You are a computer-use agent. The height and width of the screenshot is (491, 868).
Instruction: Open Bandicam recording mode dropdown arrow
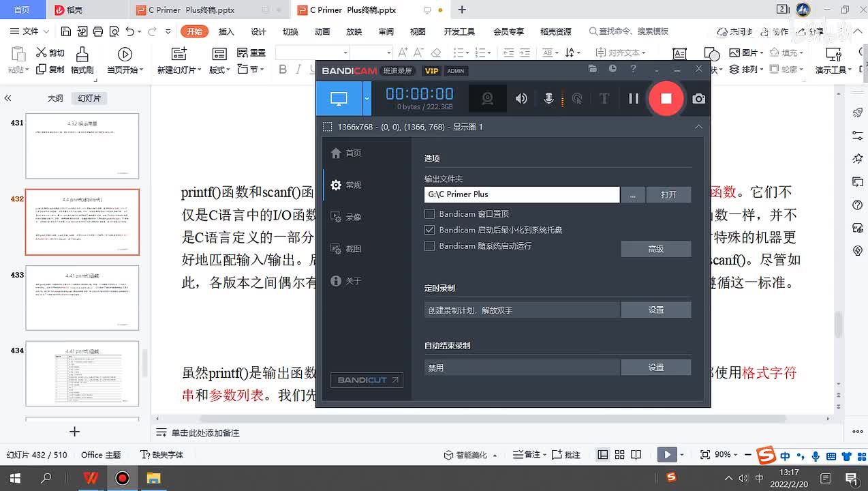[367, 98]
